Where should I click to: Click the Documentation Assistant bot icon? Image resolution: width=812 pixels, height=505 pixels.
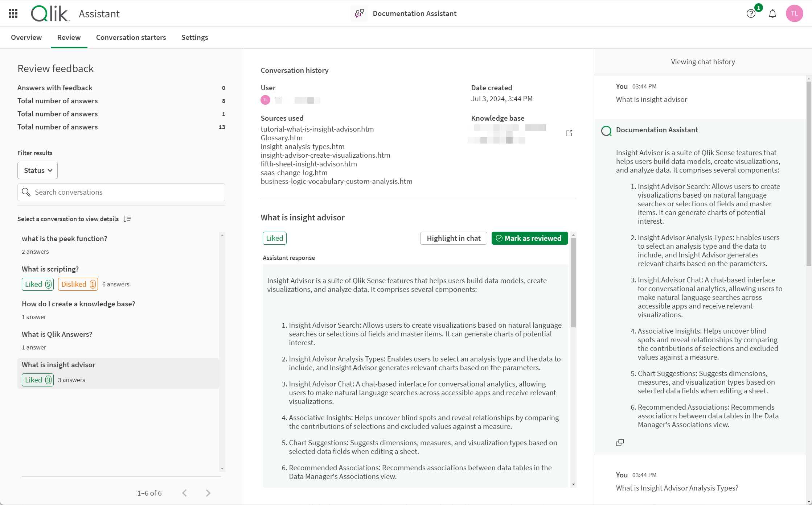[360, 13]
